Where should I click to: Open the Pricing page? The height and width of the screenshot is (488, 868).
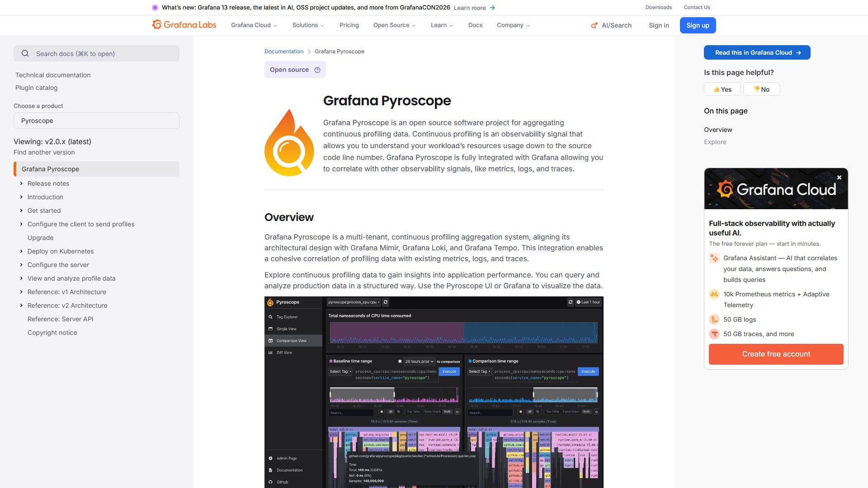pos(349,25)
